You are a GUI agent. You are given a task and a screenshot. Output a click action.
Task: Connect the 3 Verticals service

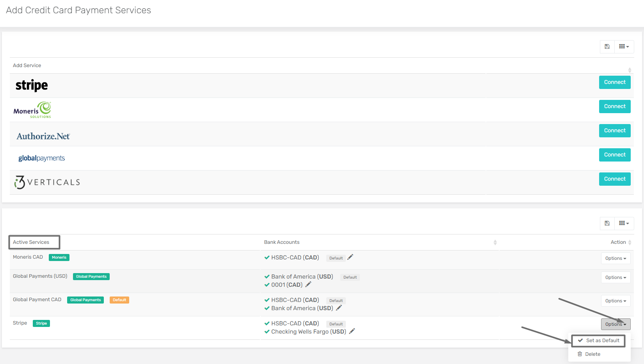coord(615,179)
